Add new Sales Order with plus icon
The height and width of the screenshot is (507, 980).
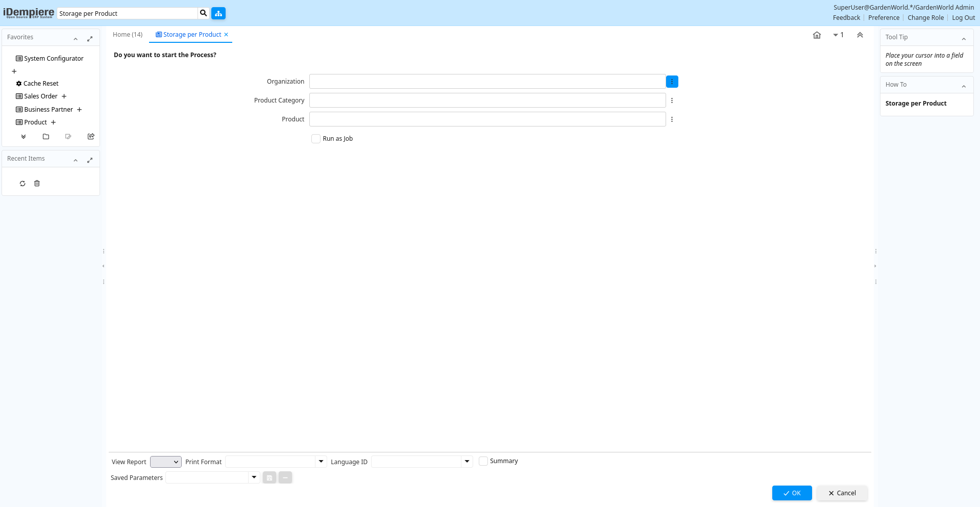64,96
